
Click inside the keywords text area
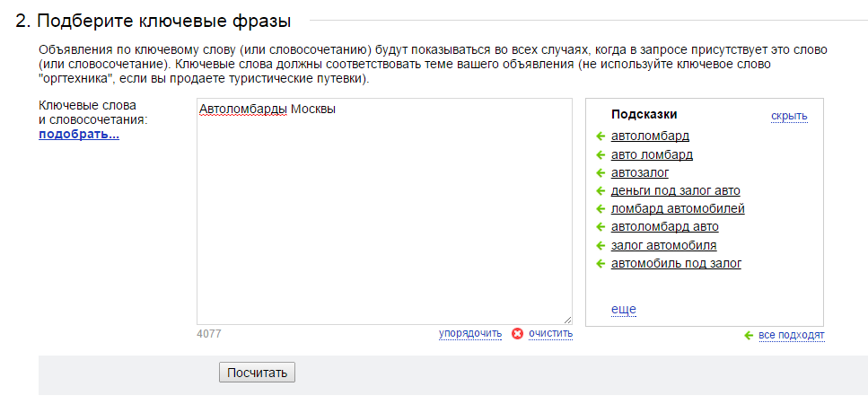click(383, 215)
